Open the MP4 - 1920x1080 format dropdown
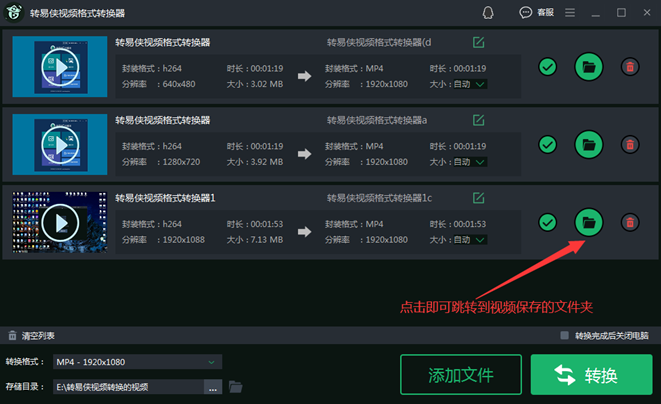Screen dimensions: 661x404 (137, 361)
